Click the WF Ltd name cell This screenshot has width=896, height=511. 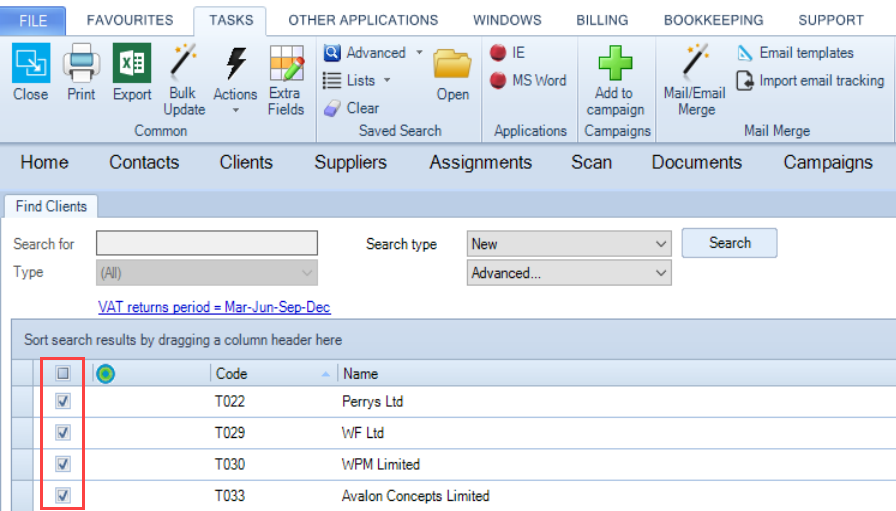363,433
